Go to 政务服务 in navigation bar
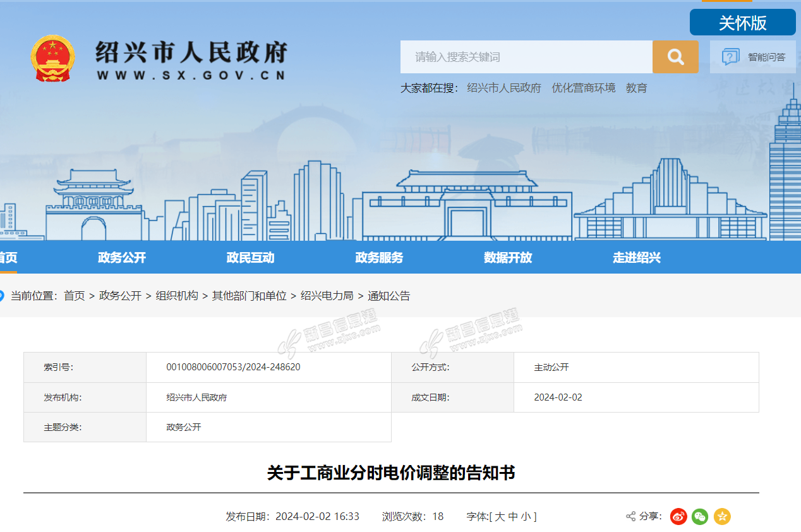This screenshot has height=532, width=801. tap(379, 258)
